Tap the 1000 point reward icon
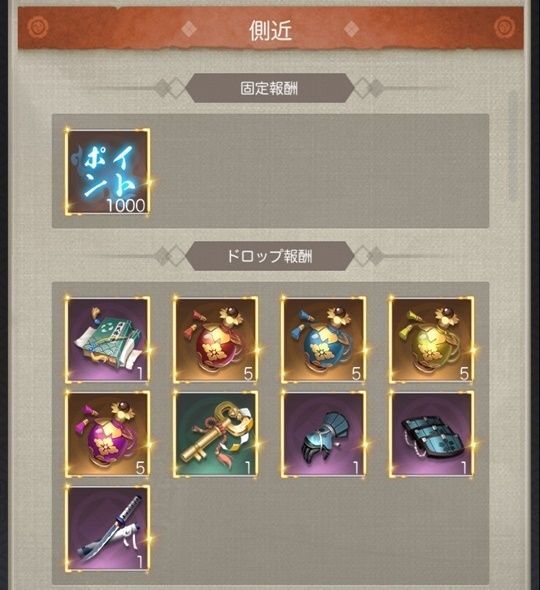Image resolution: width=540 pixels, height=590 pixels. (x=108, y=172)
